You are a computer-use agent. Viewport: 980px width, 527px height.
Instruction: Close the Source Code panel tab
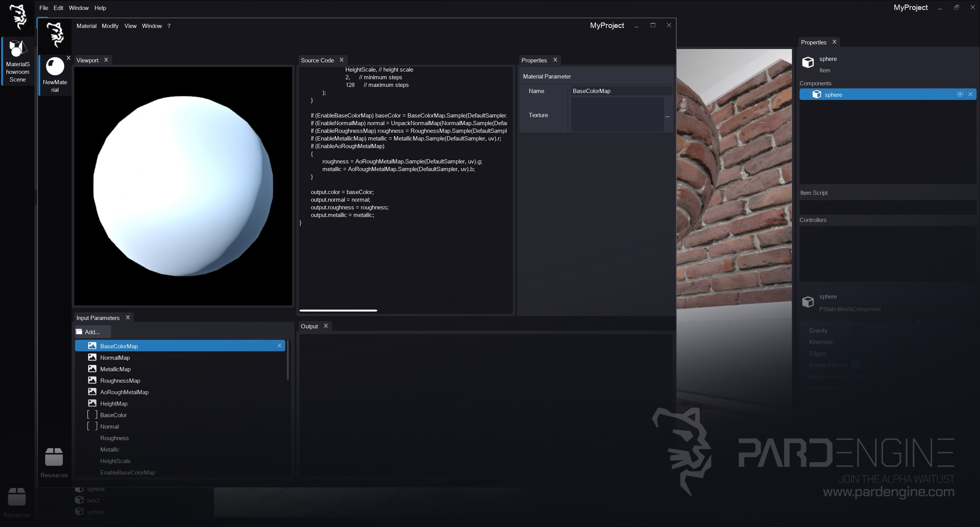pos(342,60)
